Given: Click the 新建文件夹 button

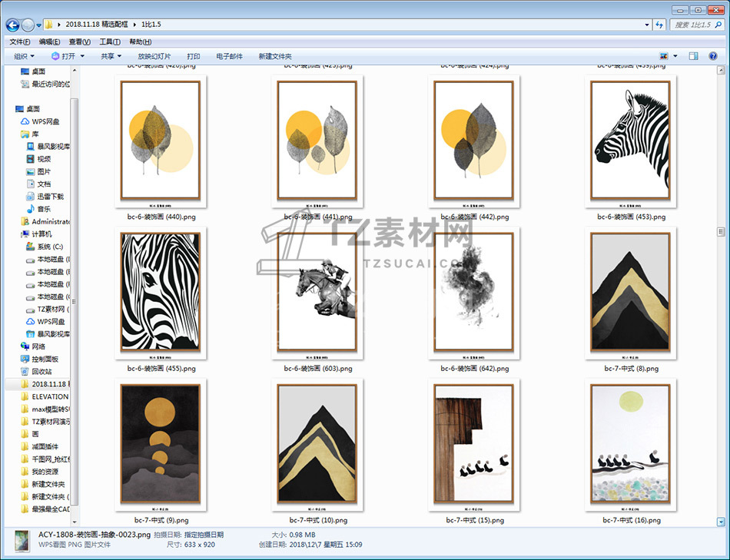Looking at the screenshot, I should coord(275,56).
